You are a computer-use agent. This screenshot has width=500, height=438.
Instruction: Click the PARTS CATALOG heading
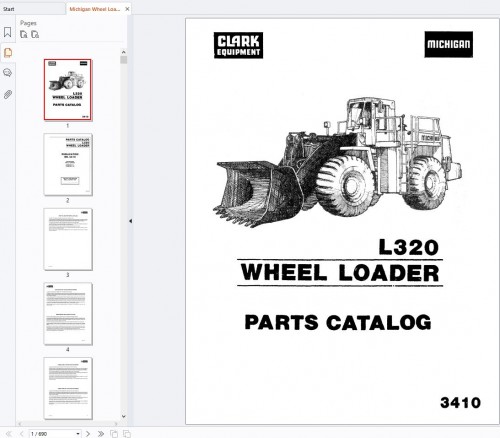pos(338,322)
